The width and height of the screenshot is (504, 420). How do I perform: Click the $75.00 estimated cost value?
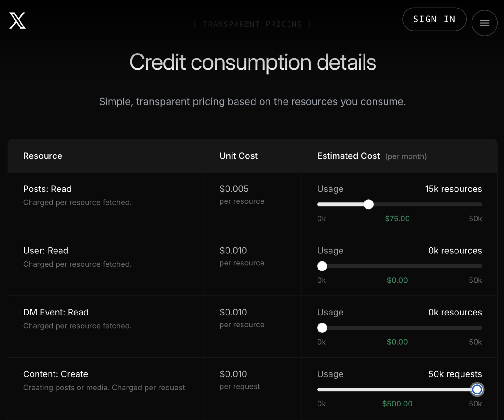pyautogui.click(x=397, y=219)
